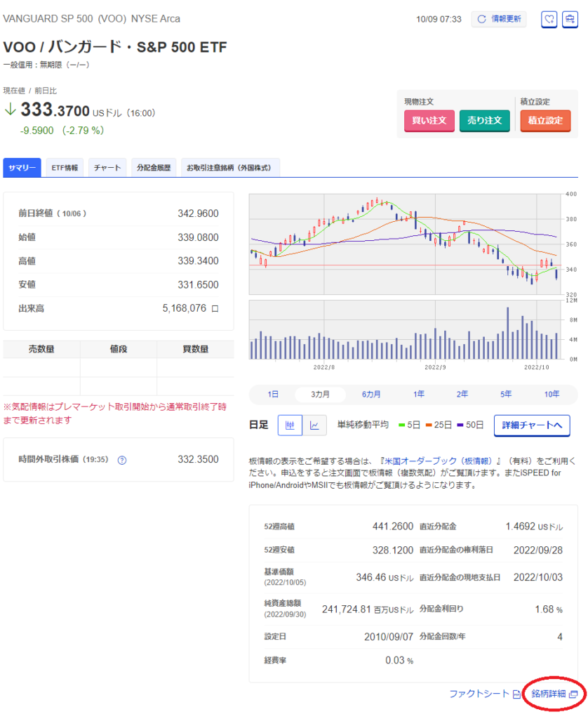The height and width of the screenshot is (719, 588).
Task: Click the 買数量 column header
Action: (x=196, y=350)
